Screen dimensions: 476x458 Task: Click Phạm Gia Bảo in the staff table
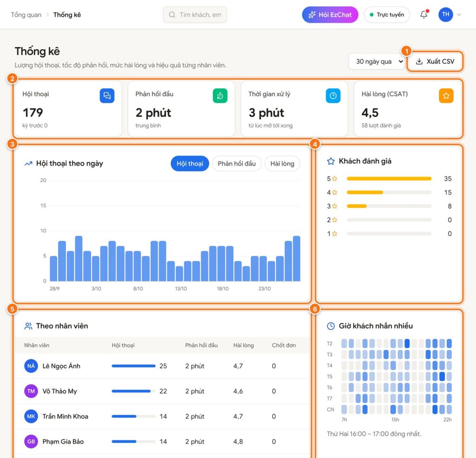[x=63, y=442]
